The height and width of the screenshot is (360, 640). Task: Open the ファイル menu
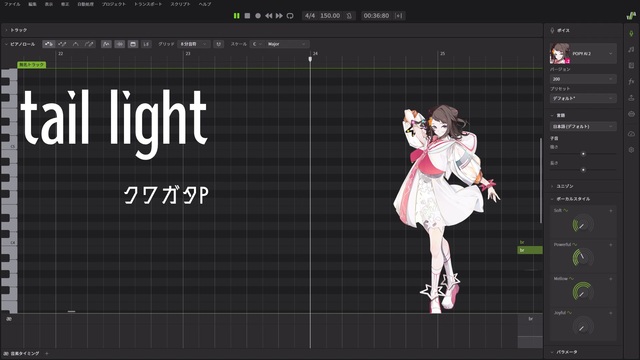pos(12,4)
